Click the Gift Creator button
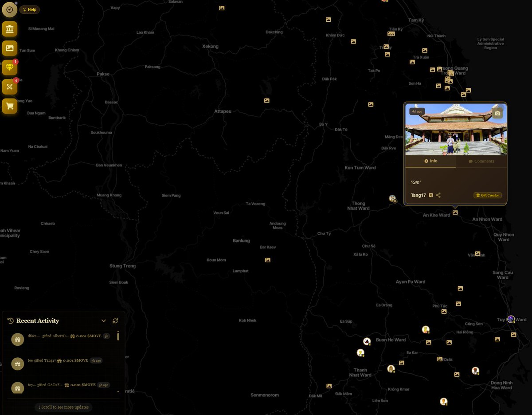532x415 pixels. coord(487,195)
